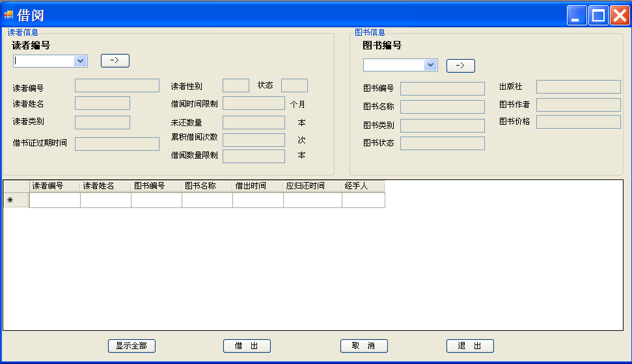Click the arrow button beside 图书编号 dropdown
The height and width of the screenshot is (364, 632).
(x=461, y=66)
